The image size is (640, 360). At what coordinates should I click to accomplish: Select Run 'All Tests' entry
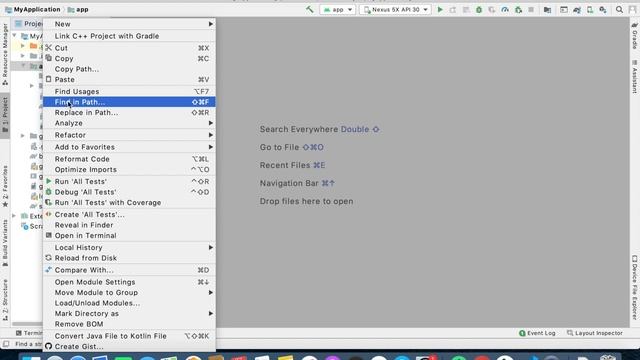[x=129, y=182]
